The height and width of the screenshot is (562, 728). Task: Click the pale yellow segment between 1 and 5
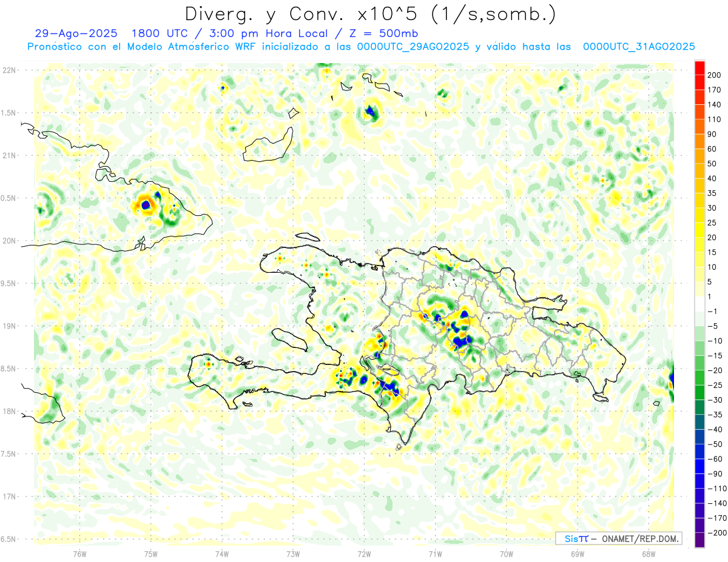(699, 289)
